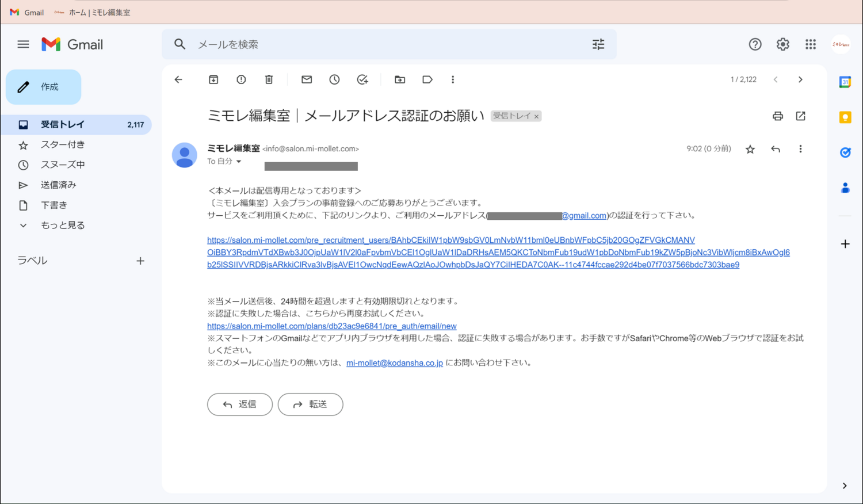Focus the メールを検索 search field
The image size is (863, 504).
(389, 44)
